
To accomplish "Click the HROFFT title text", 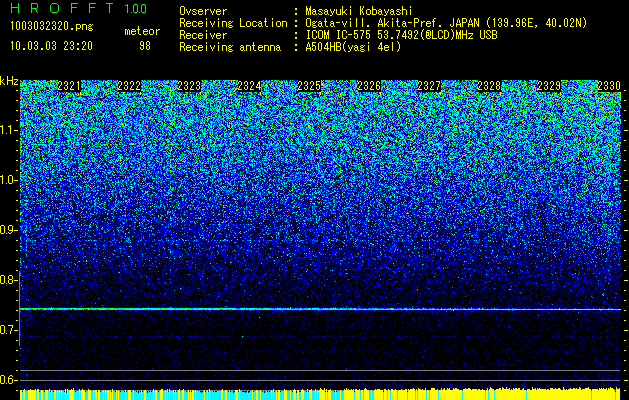I will (62, 8).
